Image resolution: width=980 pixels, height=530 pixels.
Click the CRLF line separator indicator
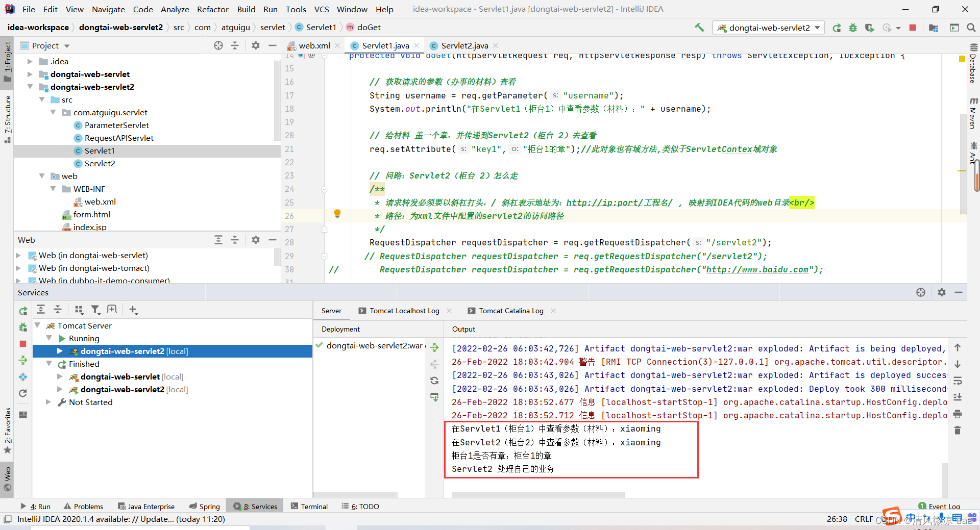click(864, 519)
